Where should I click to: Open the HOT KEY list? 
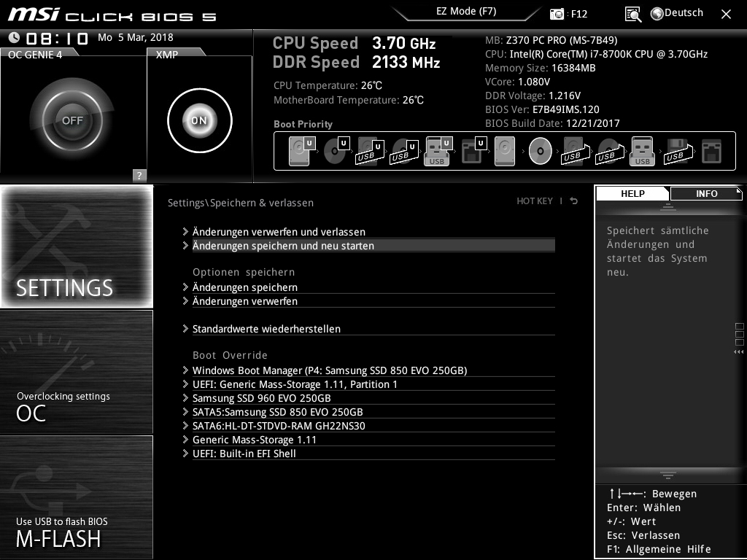[535, 201]
